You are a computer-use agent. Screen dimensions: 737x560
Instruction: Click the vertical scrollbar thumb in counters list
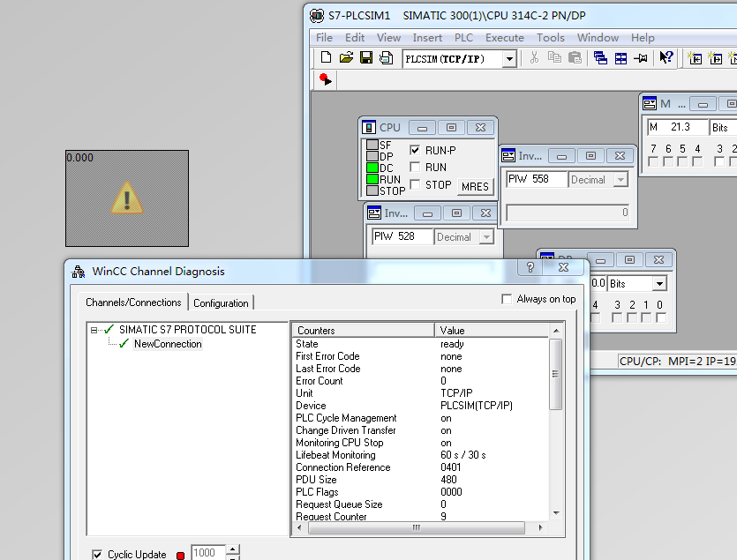pos(555,374)
